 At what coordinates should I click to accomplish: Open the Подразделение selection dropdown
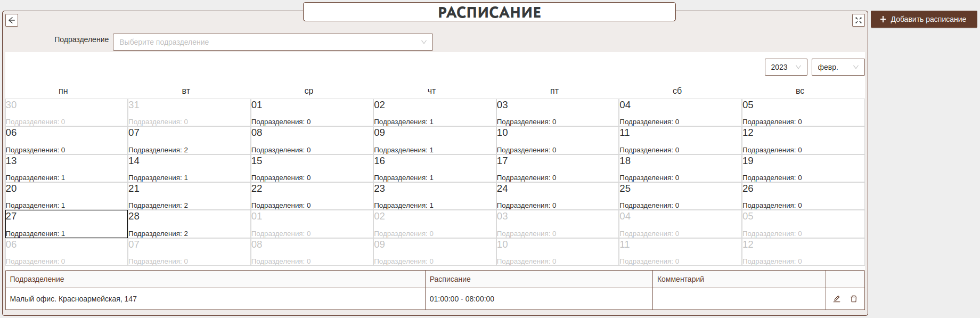coord(273,42)
